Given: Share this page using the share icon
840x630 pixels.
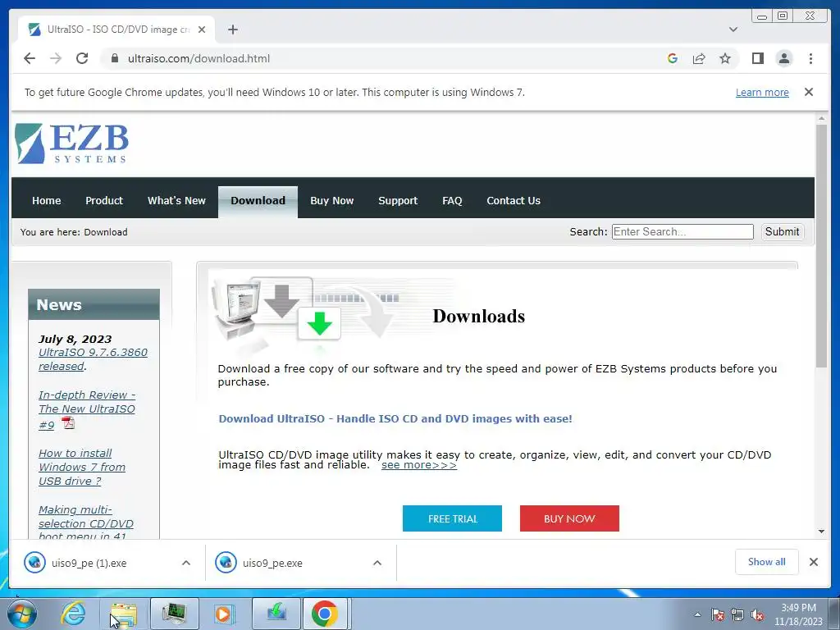Looking at the screenshot, I should [699, 58].
